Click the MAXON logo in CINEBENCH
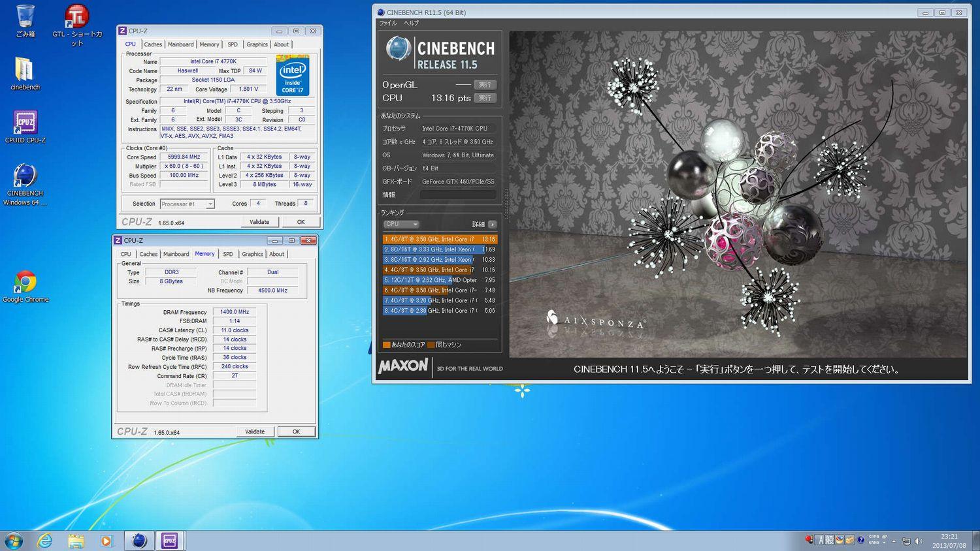This screenshot has width=980, height=551. point(403,366)
